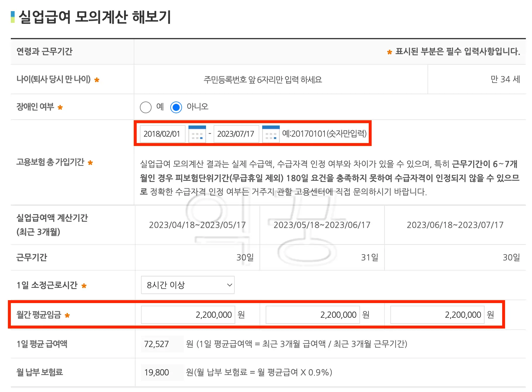Edit the third 월간 평균임금 amount field
532x392 pixels.
(437, 315)
